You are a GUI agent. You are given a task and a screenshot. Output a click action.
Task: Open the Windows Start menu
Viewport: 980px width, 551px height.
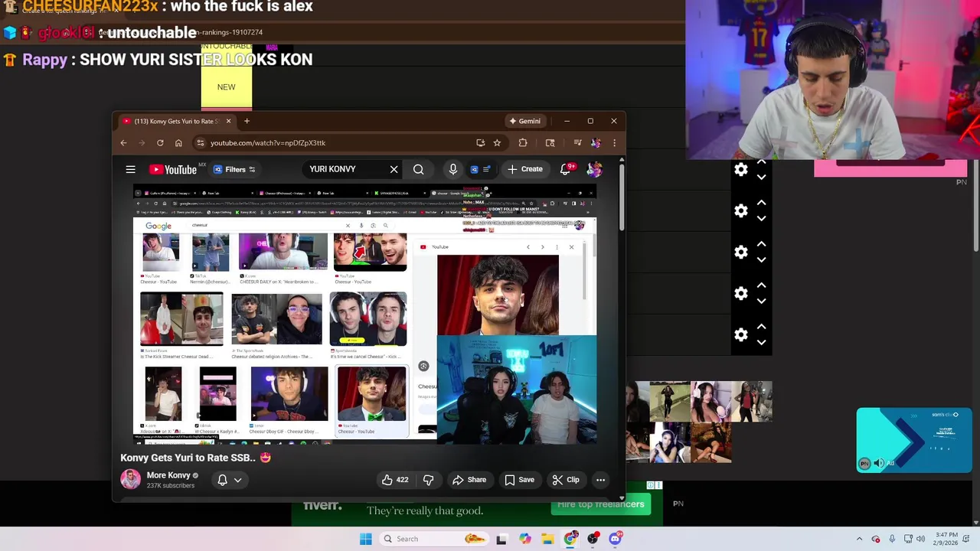365,539
